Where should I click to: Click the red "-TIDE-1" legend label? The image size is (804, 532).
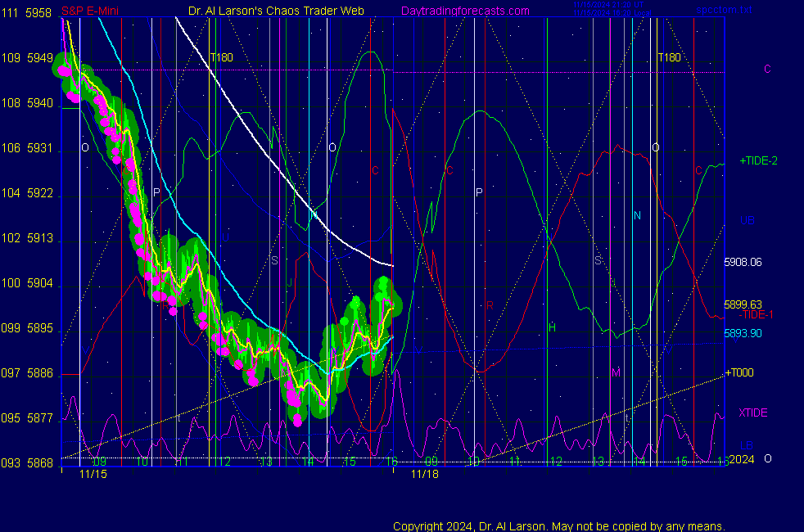click(756, 314)
